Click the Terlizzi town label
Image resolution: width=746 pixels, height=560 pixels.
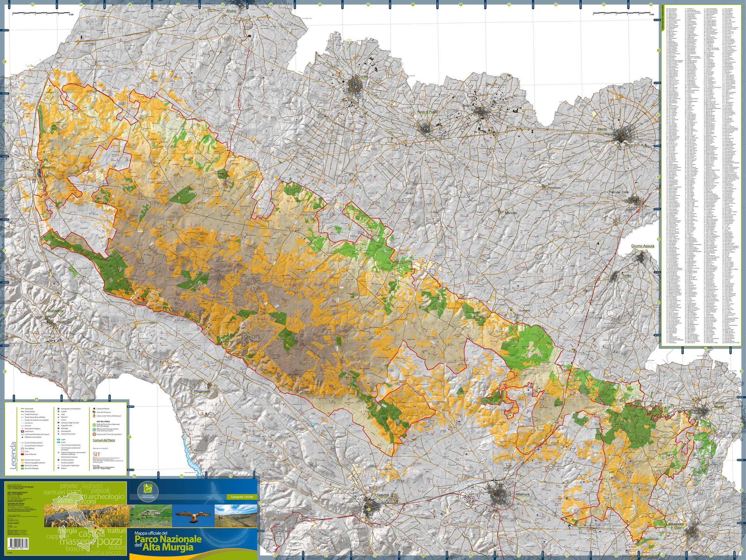[x=467, y=106]
